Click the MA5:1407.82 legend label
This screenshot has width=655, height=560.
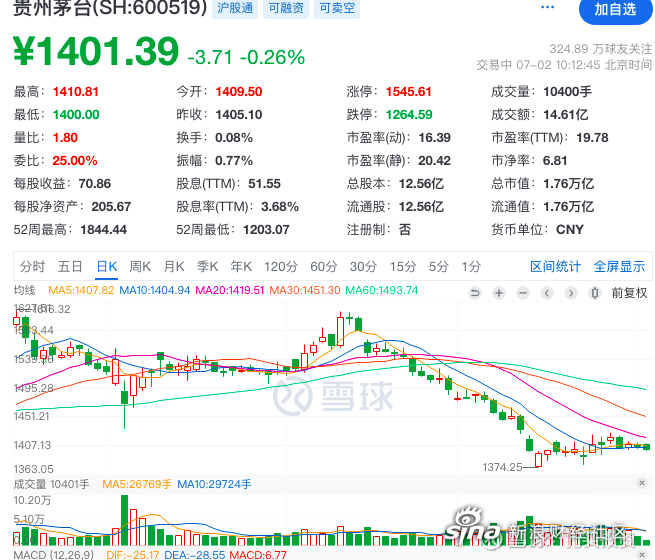tap(81, 290)
